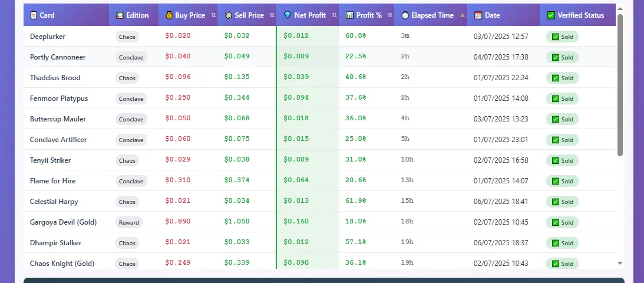This screenshot has height=283, width=644.
Task: Click the date 04/07/2025 17:38
Action: pyautogui.click(x=501, y=57)
